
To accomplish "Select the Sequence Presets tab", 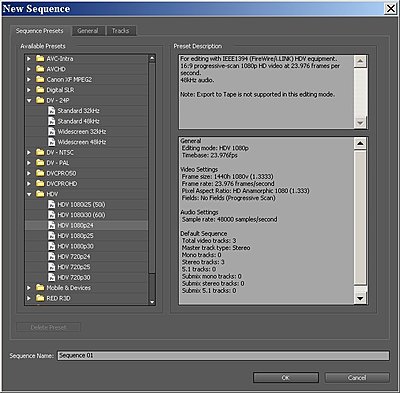I will pos(39,31).
